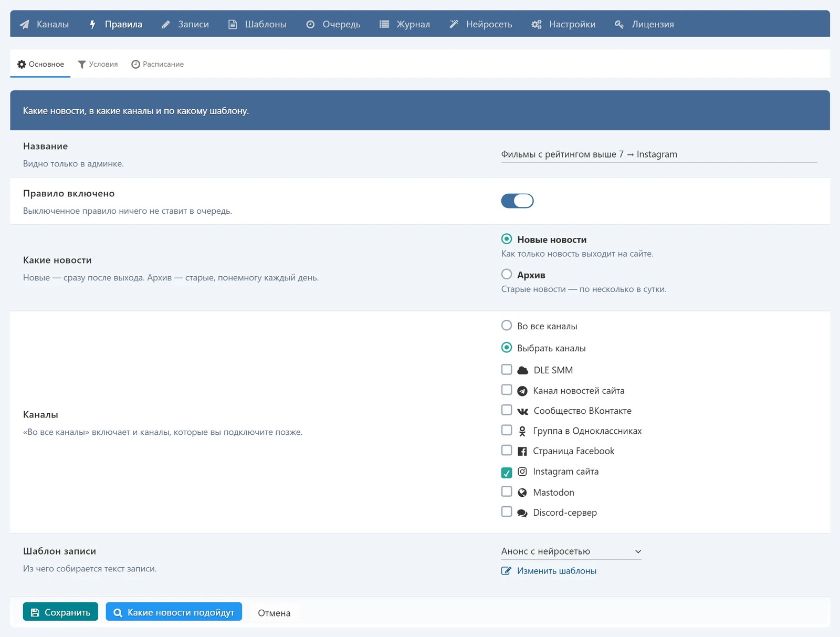
Task: Switch to the Расписание tab
Action: pyautogui.click(x=157, y=64)
